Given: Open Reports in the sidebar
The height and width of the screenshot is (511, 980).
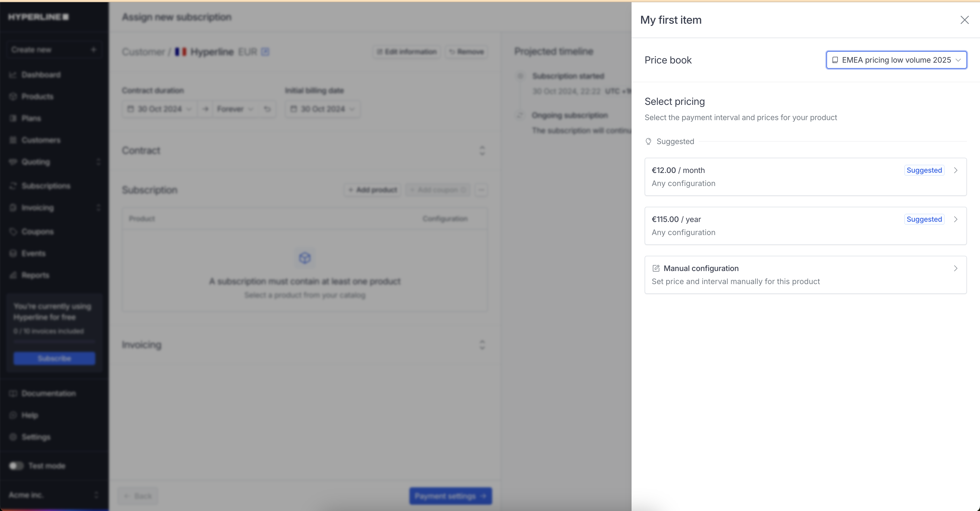Looking at the screenshot, I should click(x=35, y=275).
